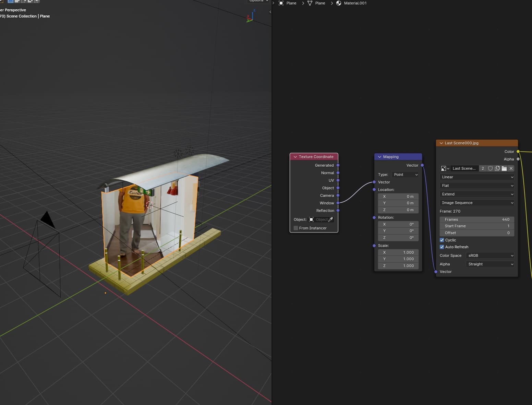This screenshot has width=532, height=405.
Task: Toggle the viewport sidebar arrow
Action: 270,12
